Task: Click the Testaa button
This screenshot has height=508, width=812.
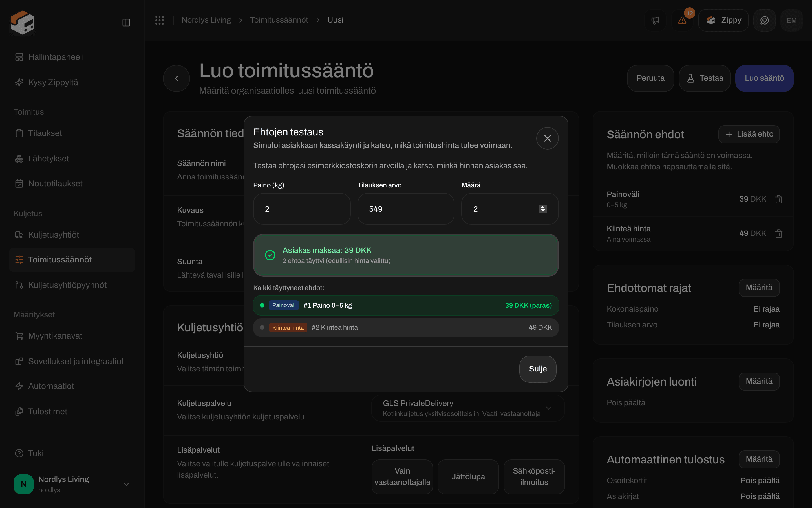Action: 705,78
